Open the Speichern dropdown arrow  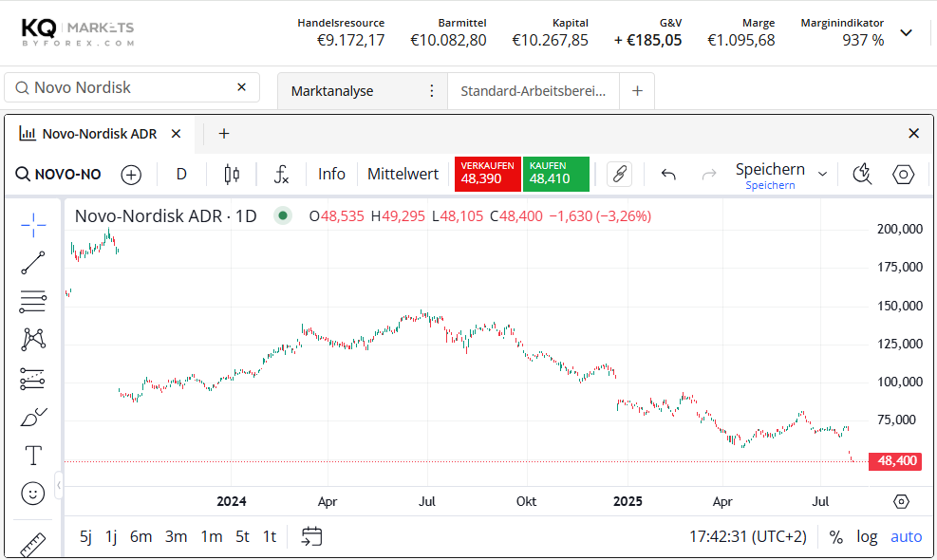(822, 174)
